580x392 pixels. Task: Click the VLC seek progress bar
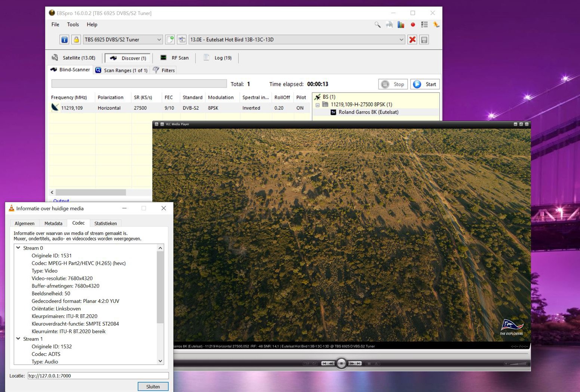click(x=352, y=353)
